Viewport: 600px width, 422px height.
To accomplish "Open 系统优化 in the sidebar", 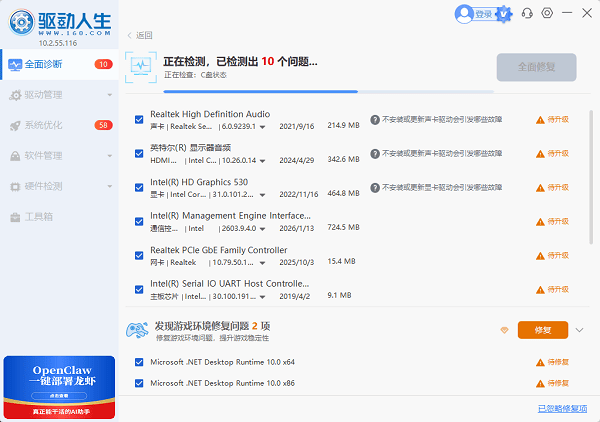I will point(59,125).
